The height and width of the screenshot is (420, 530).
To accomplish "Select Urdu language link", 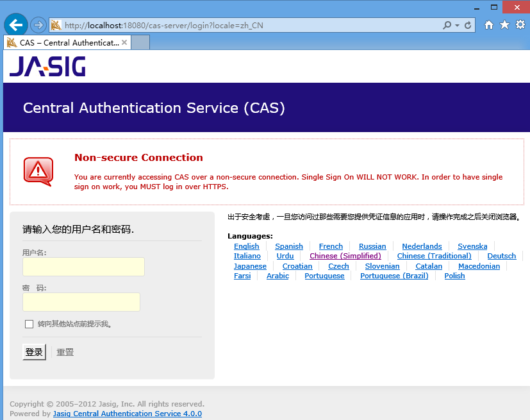I will coord(285,256).
